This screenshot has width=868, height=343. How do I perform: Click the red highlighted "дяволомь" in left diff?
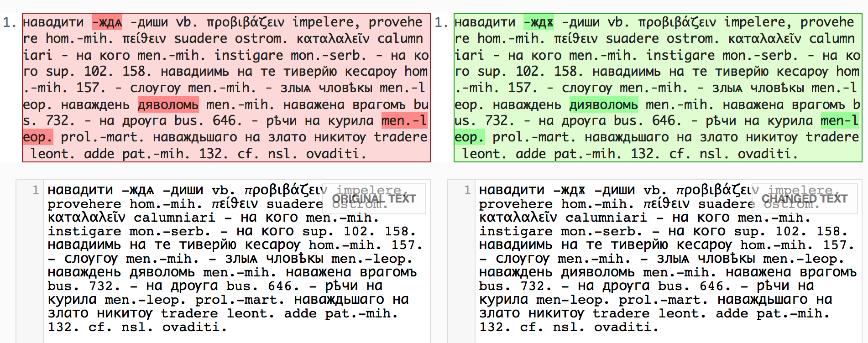pyautogui.click(x=168, y=105)
